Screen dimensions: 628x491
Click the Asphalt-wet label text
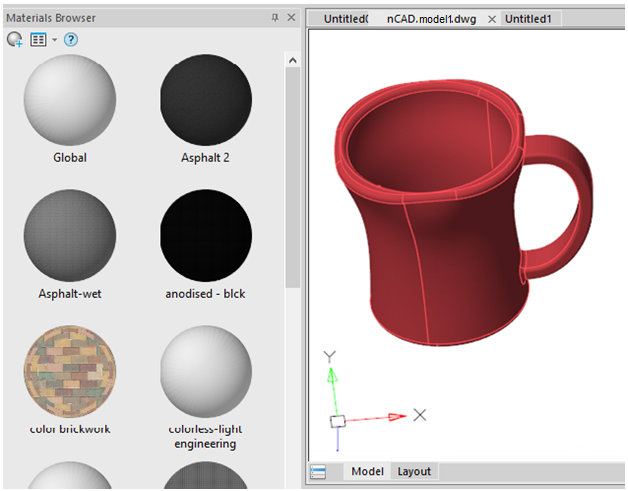(x=70, y=294)
